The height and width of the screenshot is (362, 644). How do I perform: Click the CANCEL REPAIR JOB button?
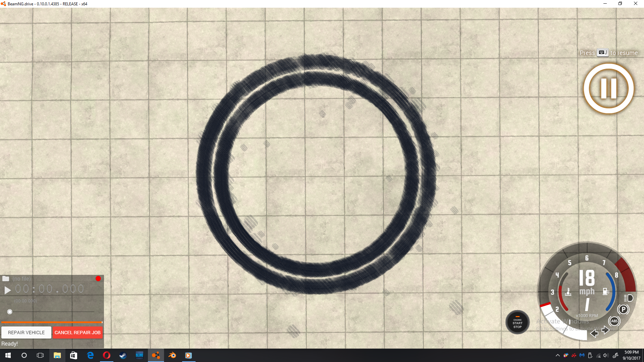[77, 333]
